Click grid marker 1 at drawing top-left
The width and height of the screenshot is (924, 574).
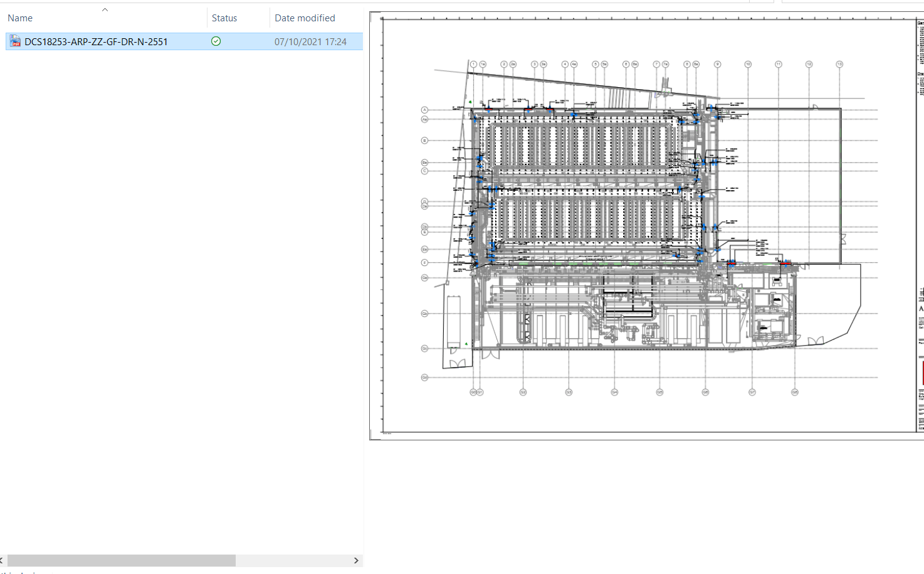click(473, 64)
